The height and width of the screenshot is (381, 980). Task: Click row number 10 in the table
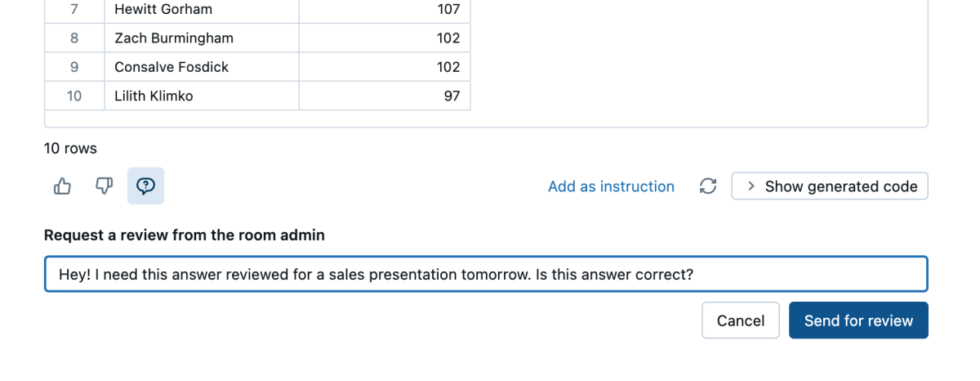(74, 96)
